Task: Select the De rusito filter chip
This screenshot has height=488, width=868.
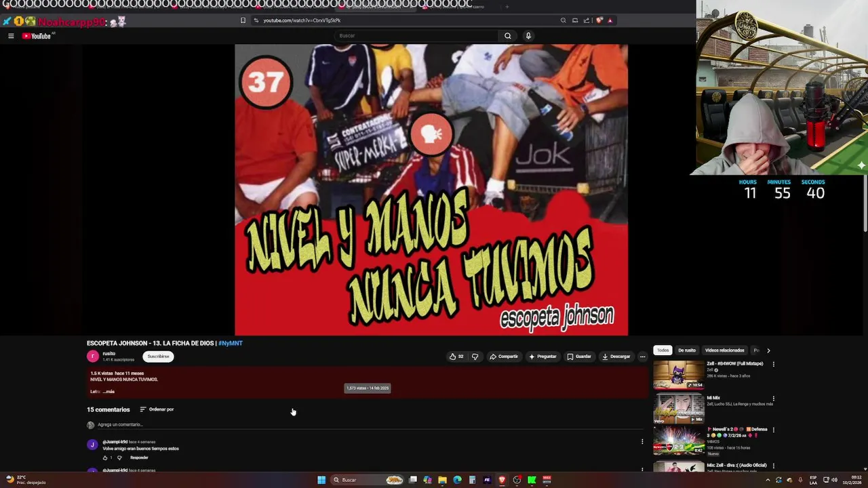Action: click(x=687, y=350)
